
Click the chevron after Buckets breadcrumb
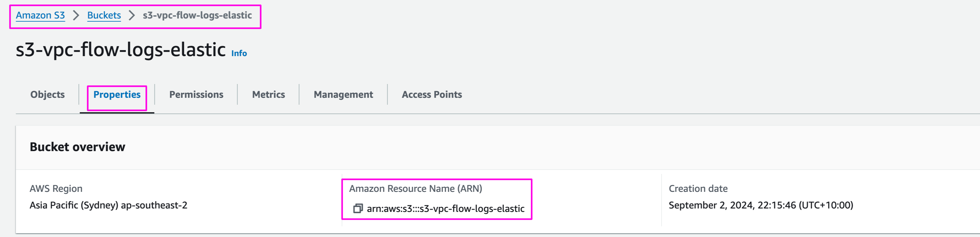point(132,15)
